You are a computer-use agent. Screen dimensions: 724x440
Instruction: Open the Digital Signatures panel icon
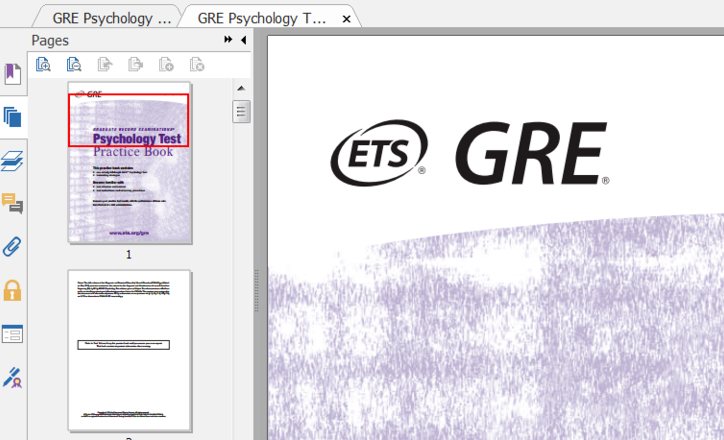click(x=12, y=377)
